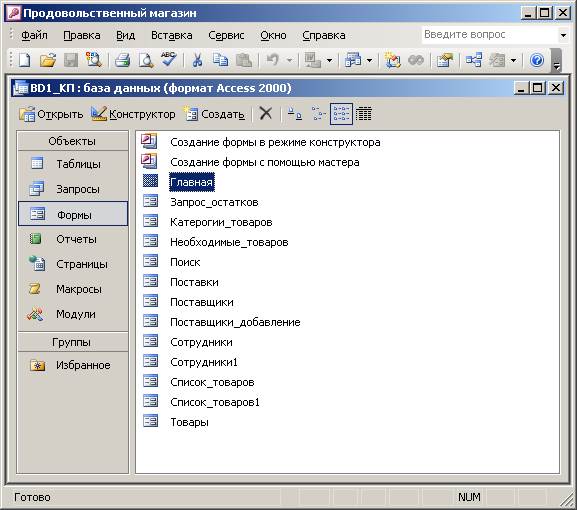Open toolbar options at toolbar end

(x=557, y=61)
